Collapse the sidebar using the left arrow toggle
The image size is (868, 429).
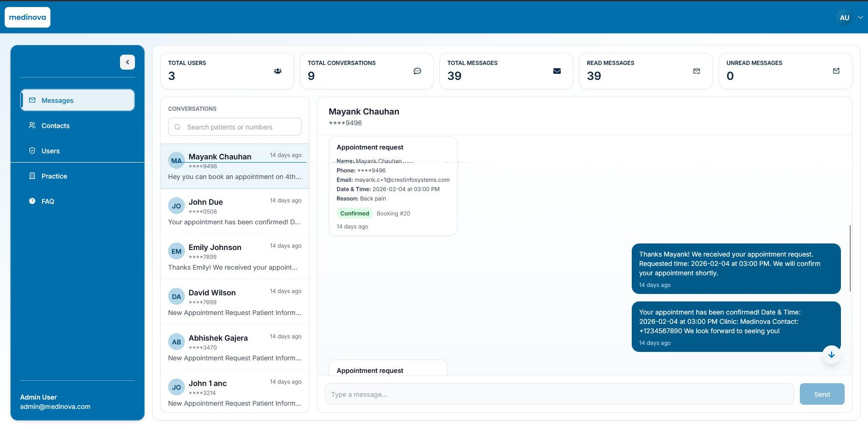(127, 62)
